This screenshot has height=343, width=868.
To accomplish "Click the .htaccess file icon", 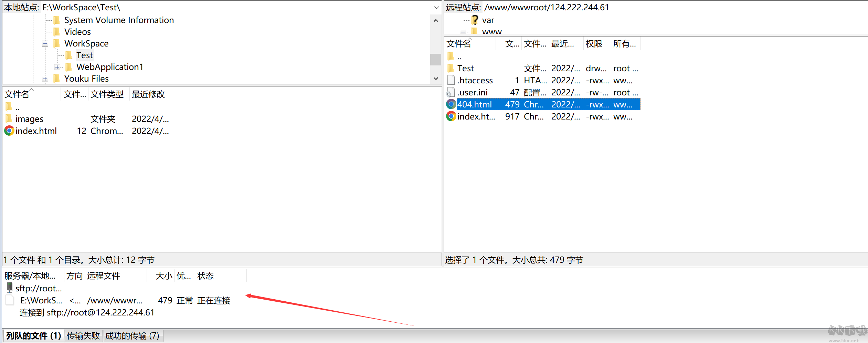I will pos(451,80).
